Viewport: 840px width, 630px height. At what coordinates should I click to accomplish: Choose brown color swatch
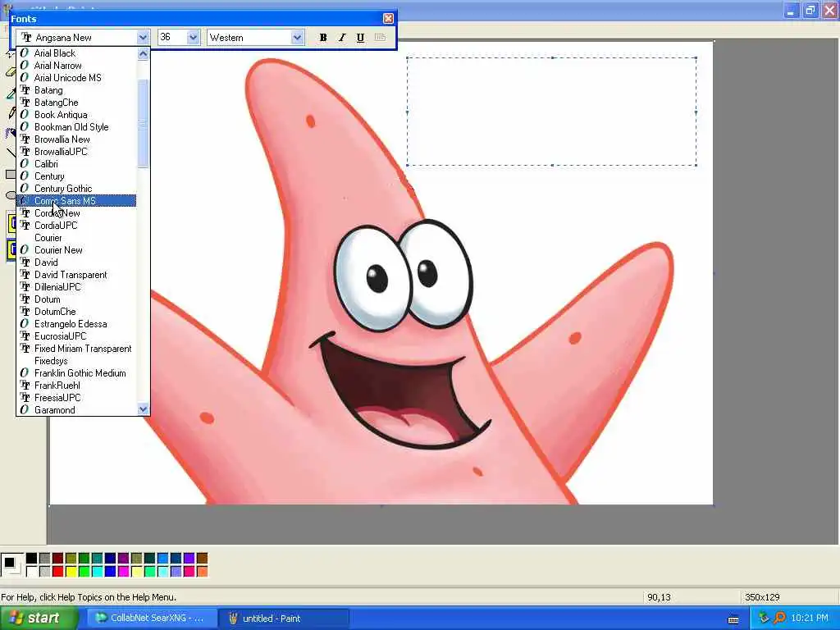(202, 558)
